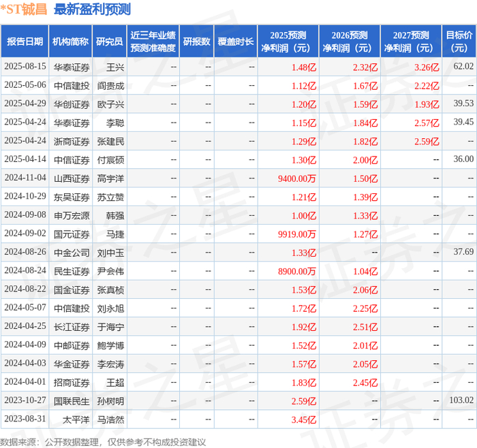Click target price 36.00
This screenshot has width=477, height=448.
point(463,159)
